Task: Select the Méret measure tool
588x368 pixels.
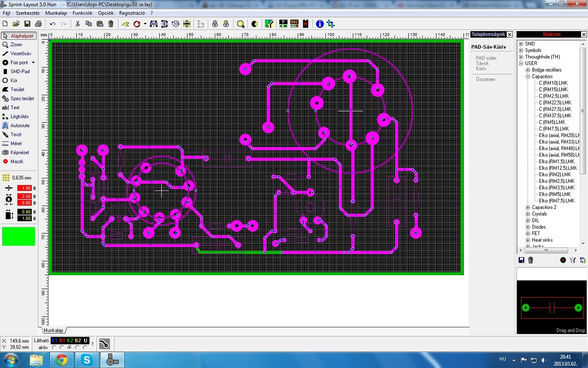Action: [12, 144]
